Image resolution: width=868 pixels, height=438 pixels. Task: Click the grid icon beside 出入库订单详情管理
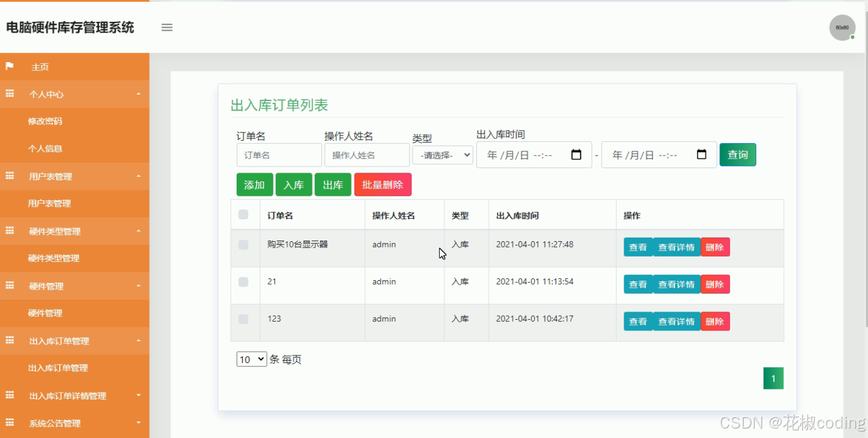click(9, 395)
